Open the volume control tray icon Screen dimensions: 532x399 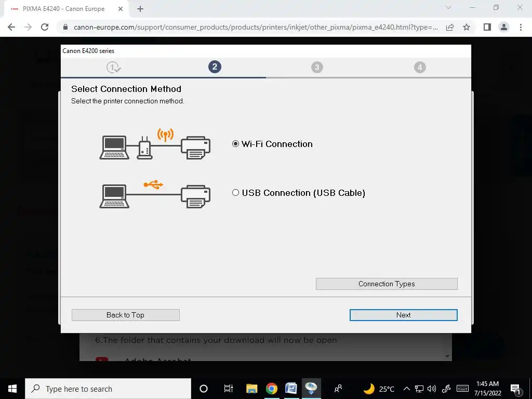[432, 389]
